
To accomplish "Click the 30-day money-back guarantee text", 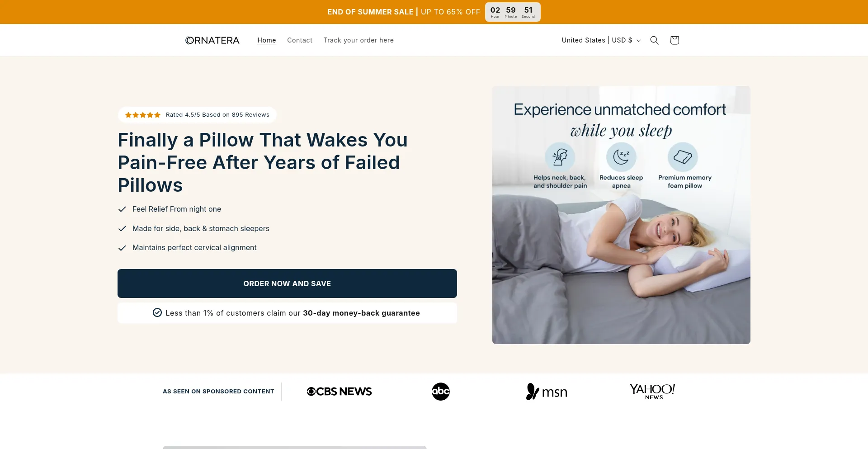I will click(361, 313).
